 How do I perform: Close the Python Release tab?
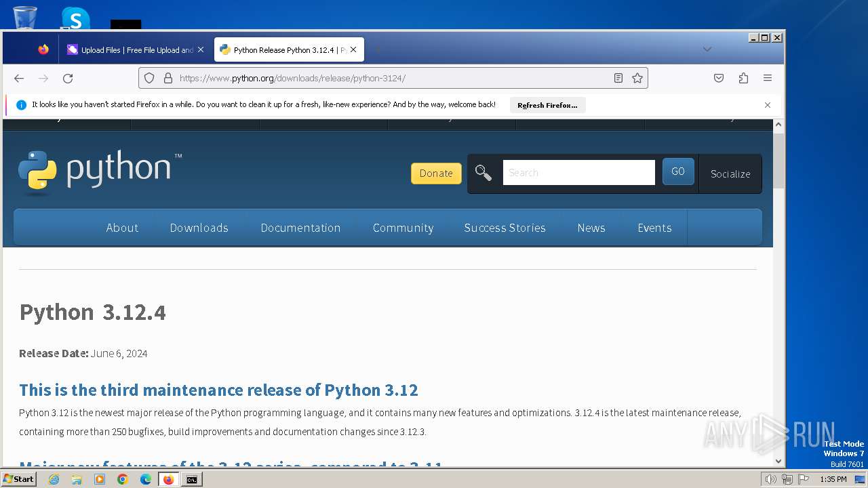point(353,49)
